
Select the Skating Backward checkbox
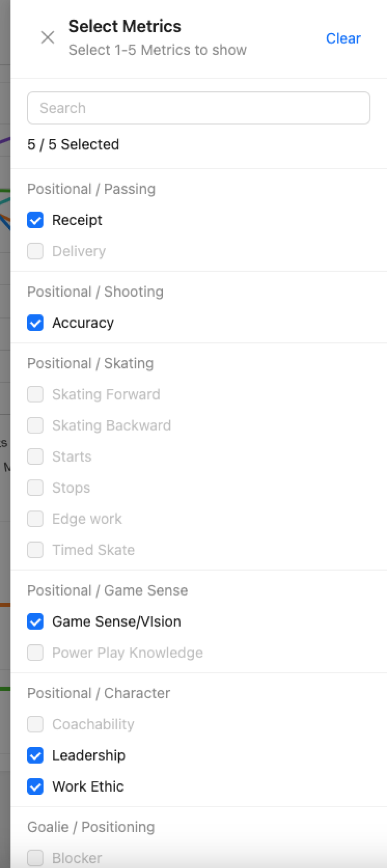(x=35, y=425)
